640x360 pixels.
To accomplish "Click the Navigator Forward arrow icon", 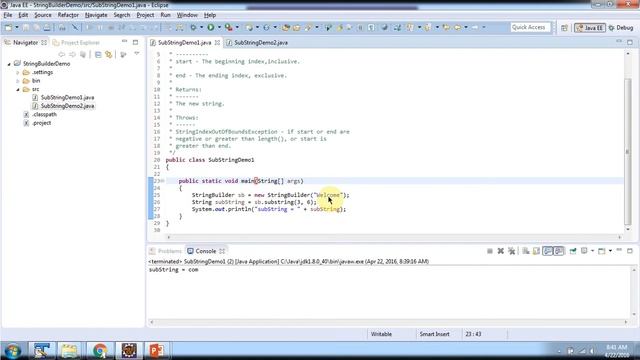I will point(72,54).
